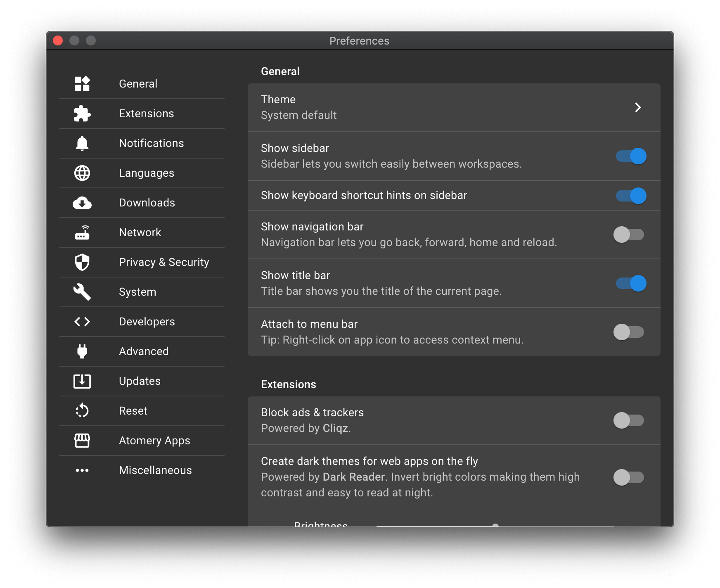The height and width of the screenshot is (588, 720).
Task: Go to General section label in sidebar
Action: [138, 84]
